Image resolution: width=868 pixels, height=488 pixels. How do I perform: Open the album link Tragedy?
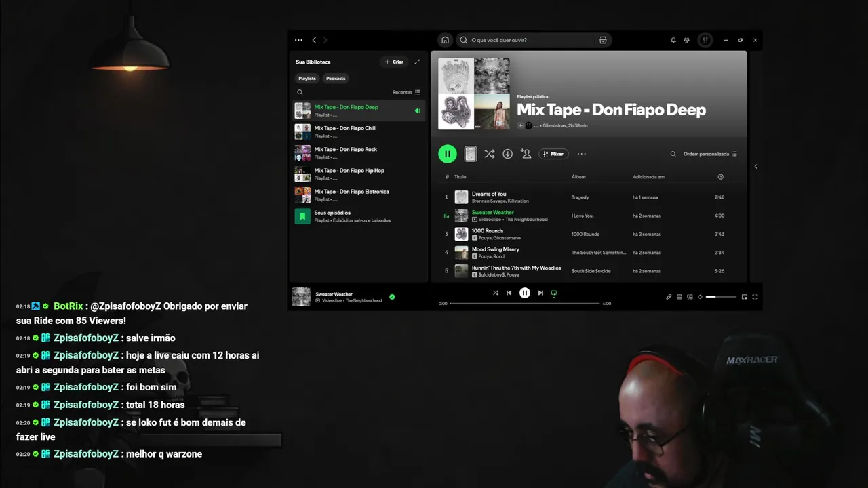tap(580, 197)
